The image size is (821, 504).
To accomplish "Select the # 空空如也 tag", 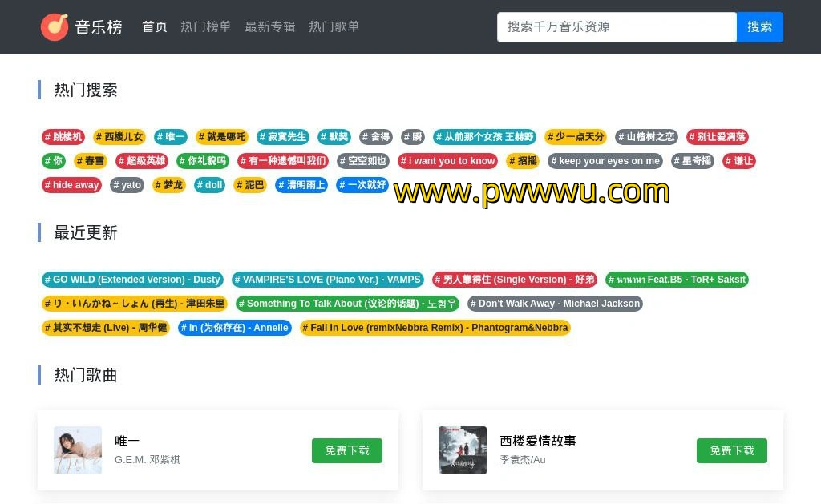I will tap(363, 161).
